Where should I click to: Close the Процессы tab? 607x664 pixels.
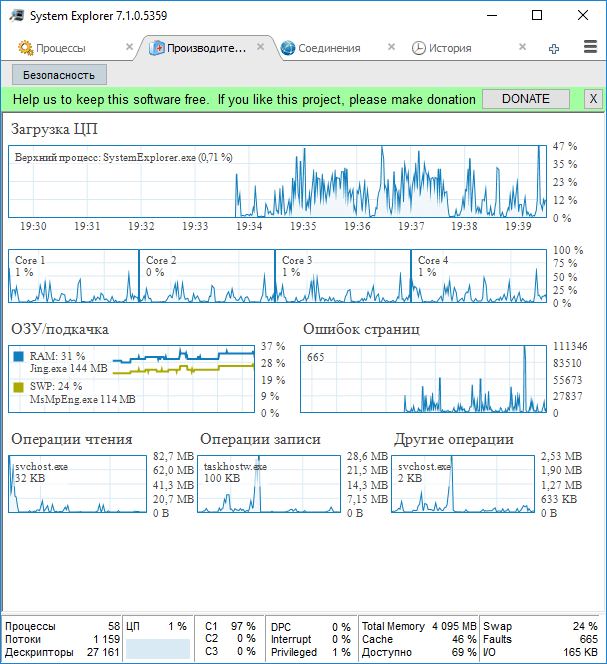(x=130, y=47)
